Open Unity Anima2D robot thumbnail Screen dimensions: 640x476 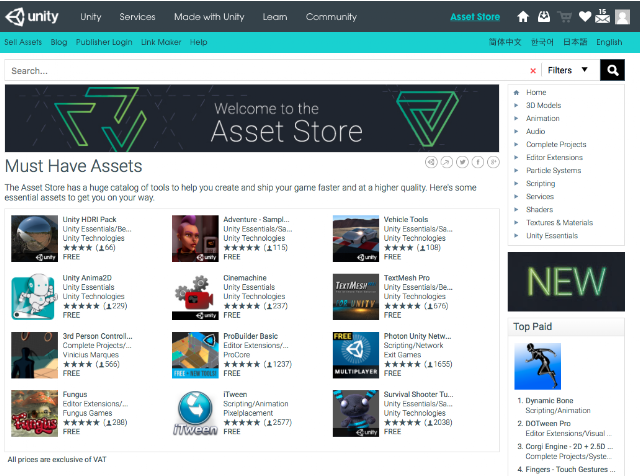click(x=34, y=297)
